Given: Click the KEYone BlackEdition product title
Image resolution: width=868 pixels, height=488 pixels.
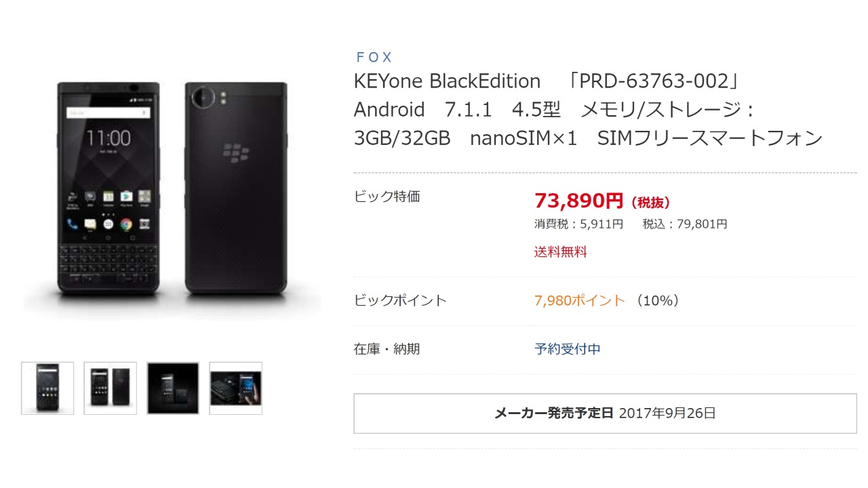Looking at the screenshot, I should (447, 81).
